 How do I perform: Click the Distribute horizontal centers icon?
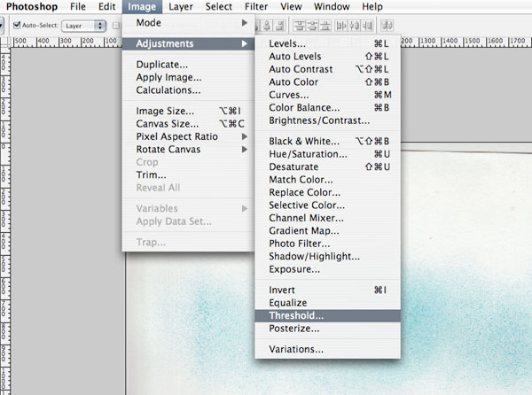tap(354, 26)
